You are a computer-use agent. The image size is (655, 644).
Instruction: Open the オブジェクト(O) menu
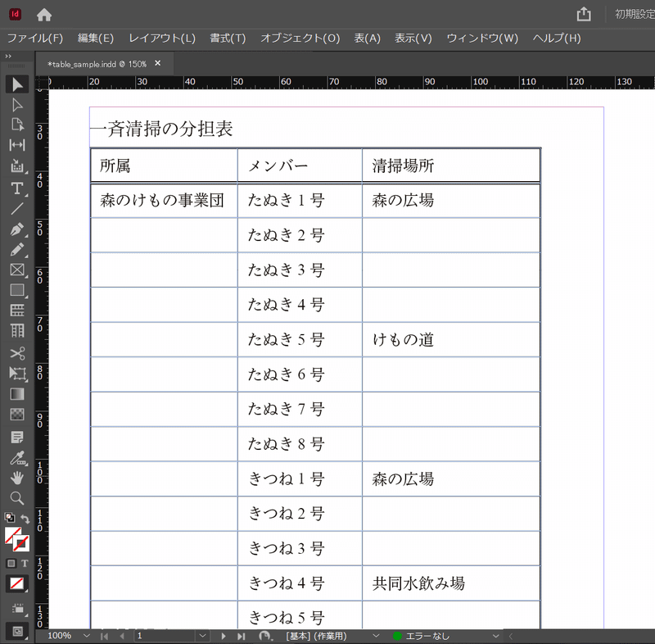coord(300,38)
